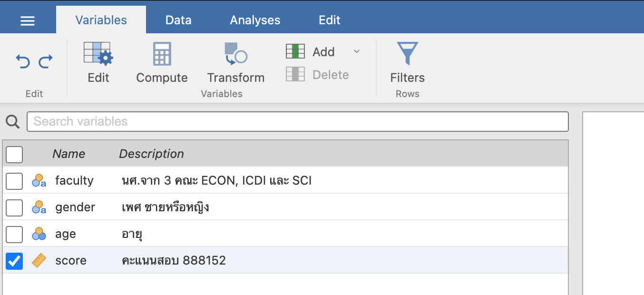Screen dimensions: 644x295
Task: Open Edit variable settings icon
Action: [98, 53]
